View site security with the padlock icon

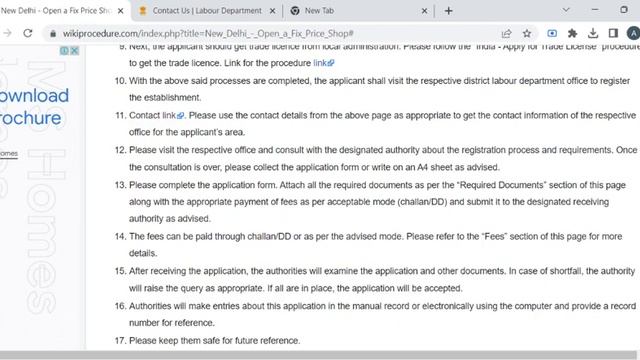(x=53, y=33)
